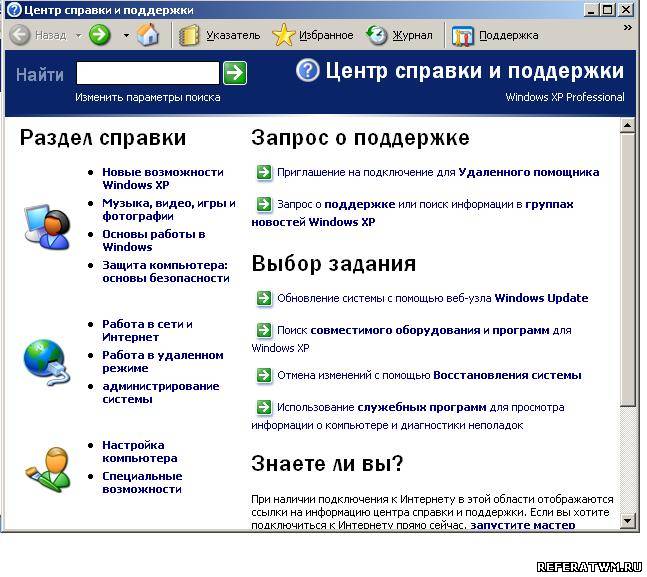Start search with the green arrow button
The image size is (647, 577).
(x=235, y=73)
